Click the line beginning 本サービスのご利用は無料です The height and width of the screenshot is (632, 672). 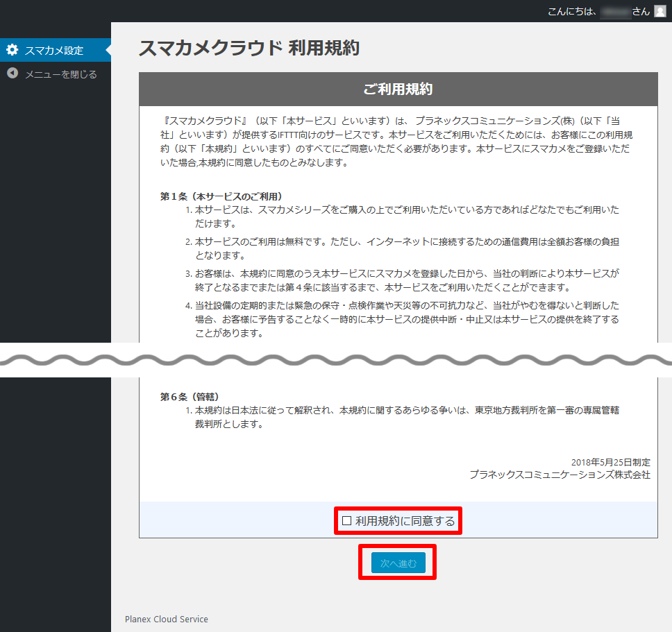point(407,241)
